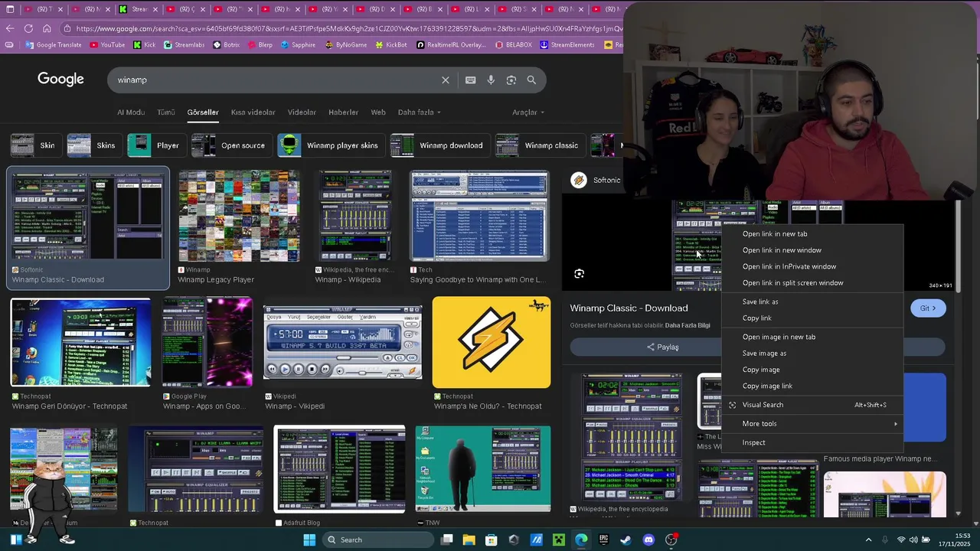
Task: Switch to the Web tab
Action: click(378, 112)
